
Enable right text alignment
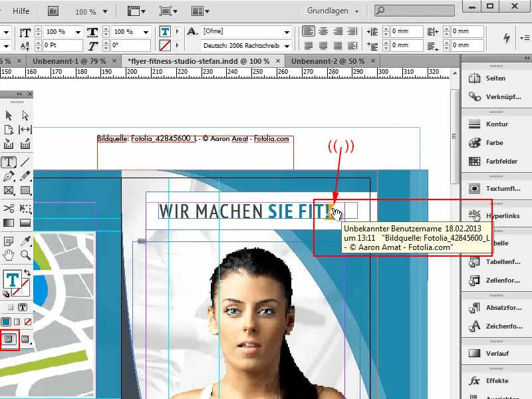point(338,31)
